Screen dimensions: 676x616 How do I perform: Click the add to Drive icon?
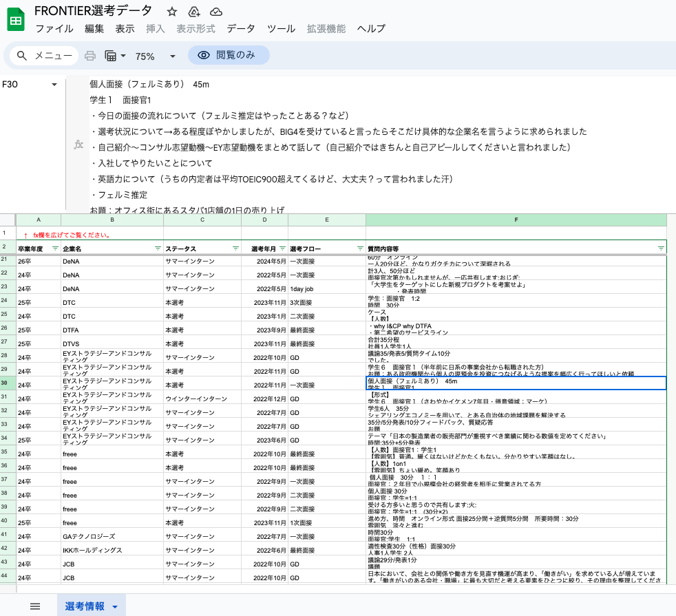click(194, 12)
